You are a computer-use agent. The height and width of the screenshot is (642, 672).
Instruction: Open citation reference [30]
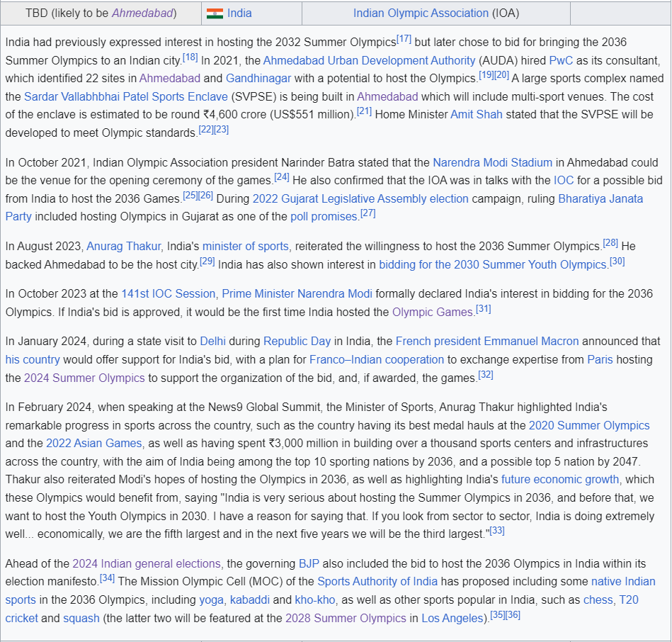[x=617, y=261]
